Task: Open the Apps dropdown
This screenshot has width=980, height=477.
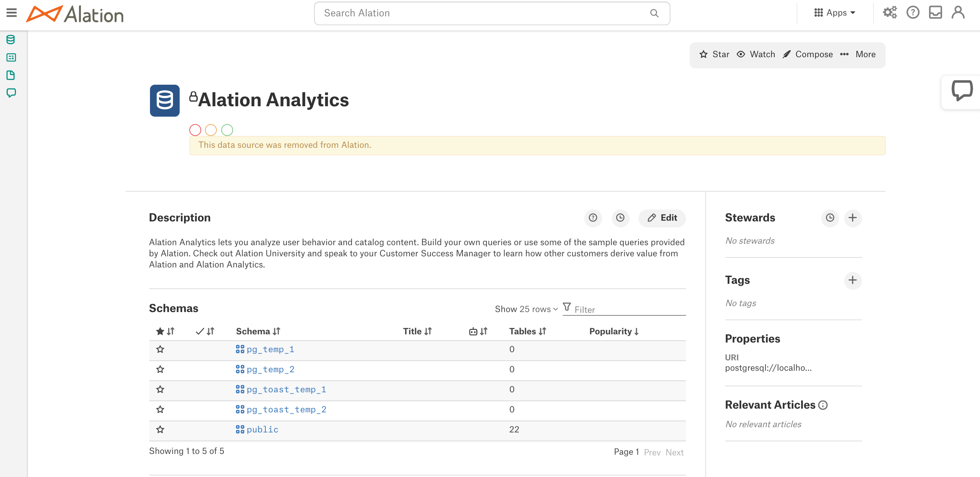Action: tap(835, 13)
